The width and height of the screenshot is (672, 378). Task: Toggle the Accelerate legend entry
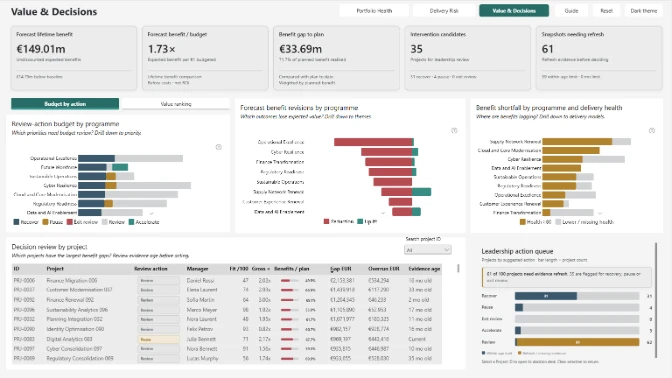(144, 222)
